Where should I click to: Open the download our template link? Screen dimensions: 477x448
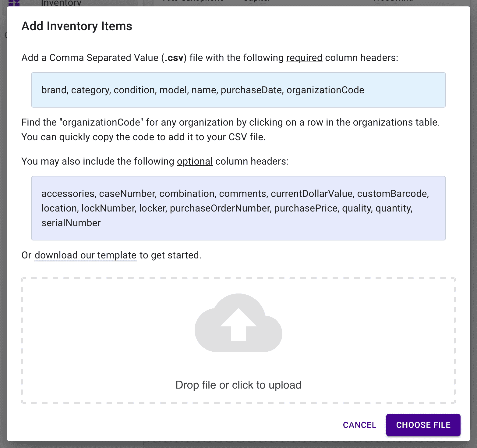point(85,255)
